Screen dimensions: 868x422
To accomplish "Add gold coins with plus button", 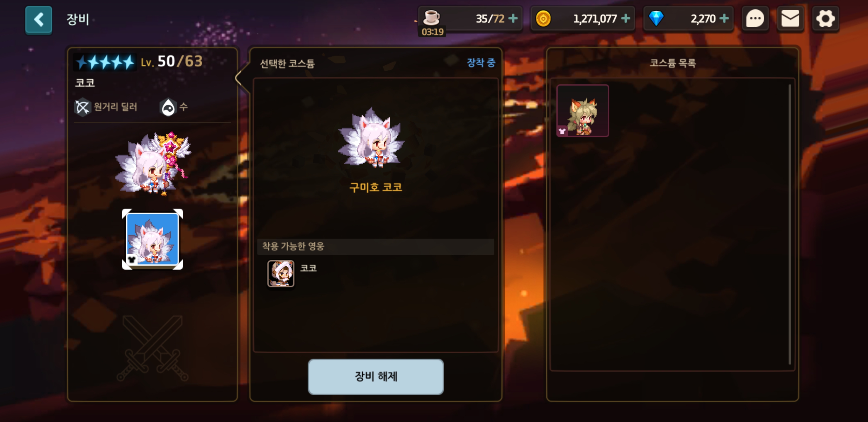I will pos(625,18).
